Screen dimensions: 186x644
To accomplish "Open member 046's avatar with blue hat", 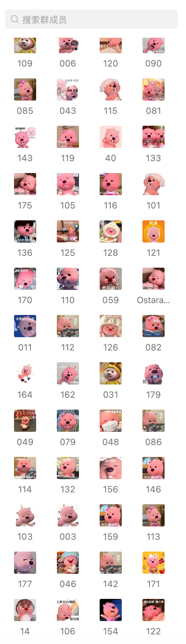I will 68,563.
